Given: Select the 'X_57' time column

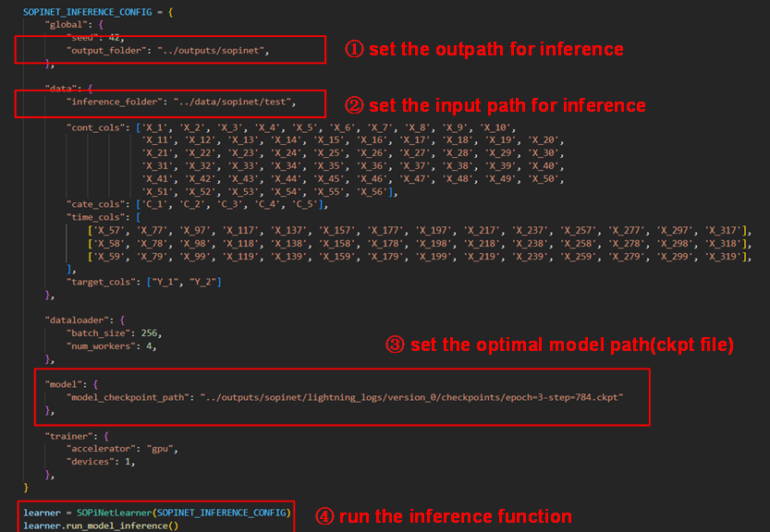Looking at the screenshot, I should point(109,230).
